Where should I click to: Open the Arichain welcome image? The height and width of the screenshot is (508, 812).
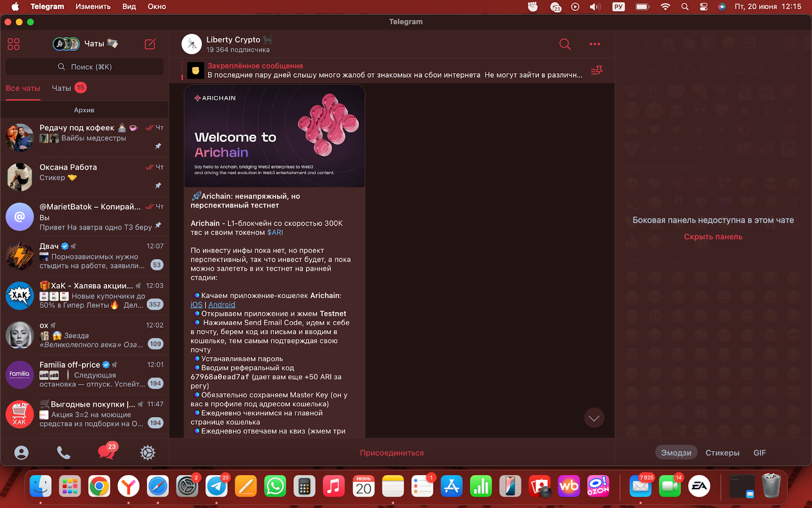(x=275, y=136)
